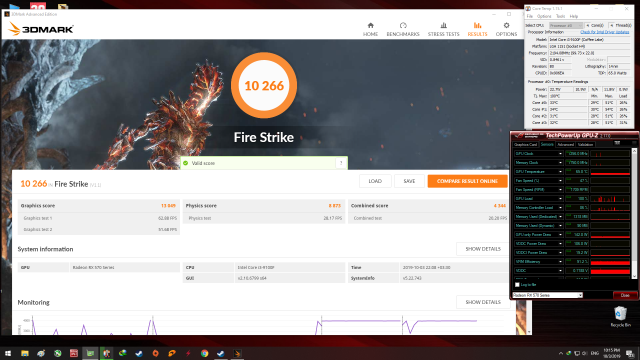This screenshot has width=640, height=360.
Task: Show details for System information
Action: [483, 249]
